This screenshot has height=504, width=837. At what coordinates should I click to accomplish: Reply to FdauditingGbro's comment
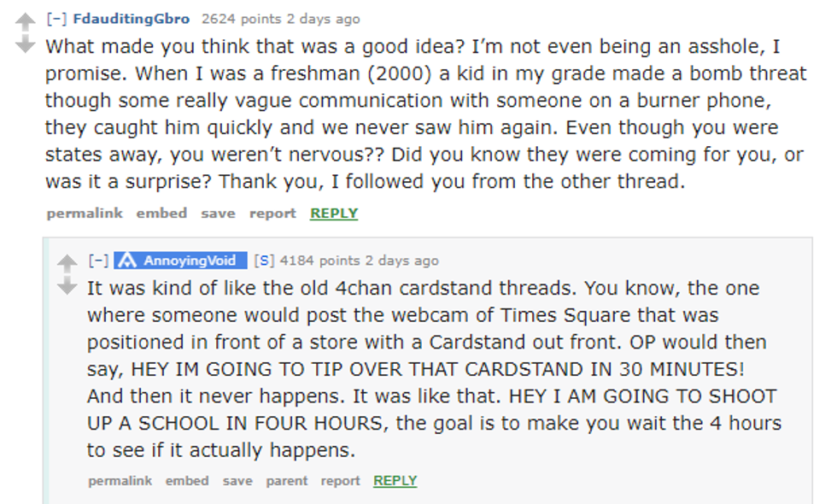333,214
